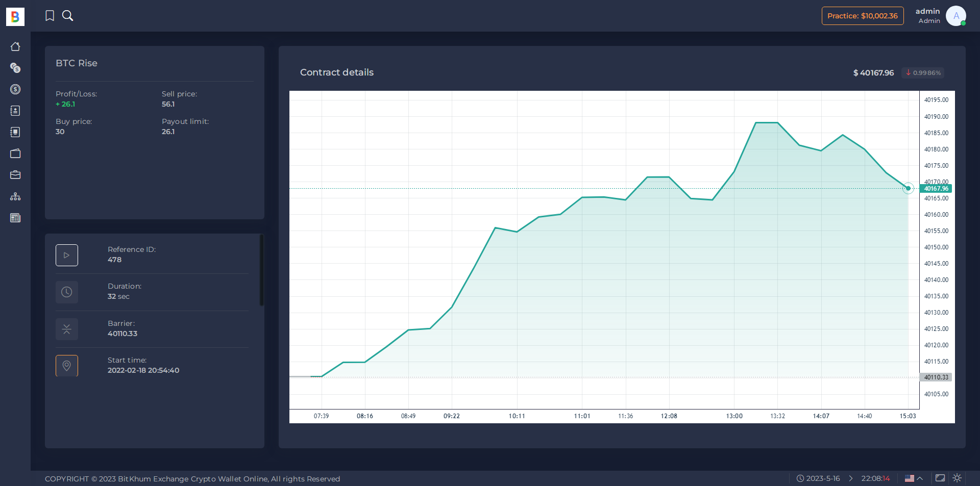This screenshot has height=486, width=980.
Task: Click the Payout limit value 26.1
Action: [168, 132]
